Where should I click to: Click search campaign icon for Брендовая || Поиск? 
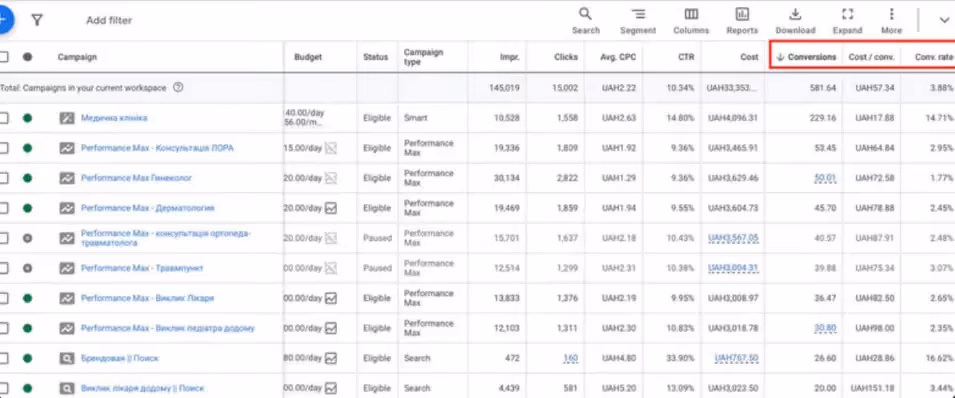click(x=66, y=358)
